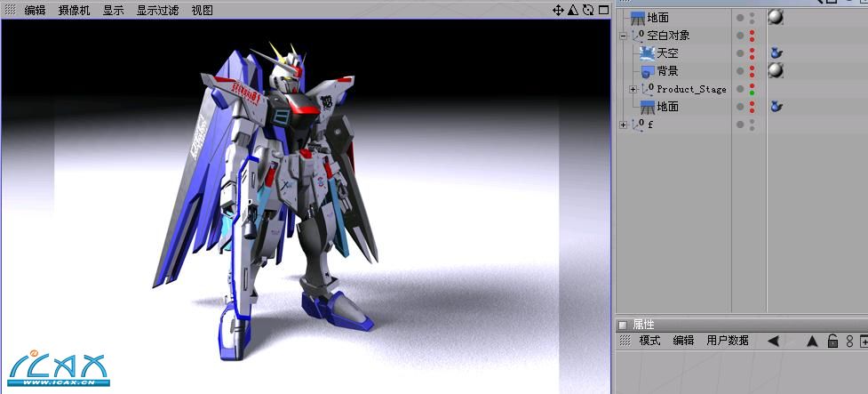868x394 pixels.
Task: Click the viewport rotate-camera circular icon
Action: pos(588,10)
